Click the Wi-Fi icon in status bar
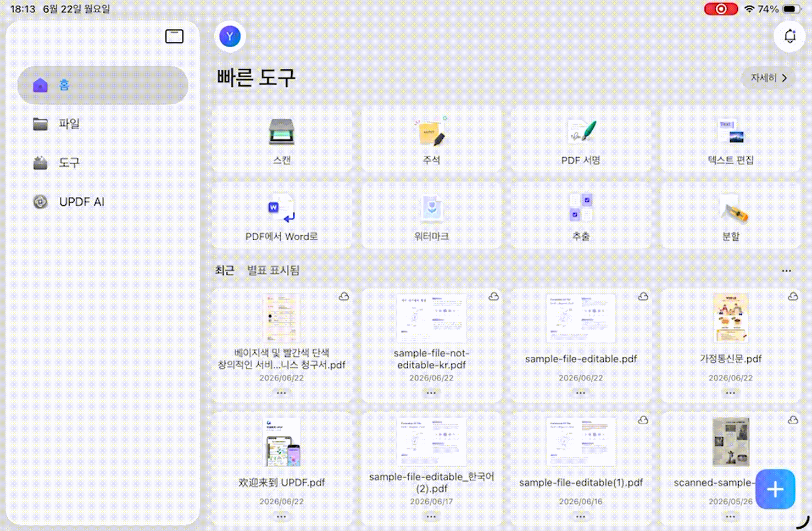This screenshot has width=812, height=531. [749, 9]
